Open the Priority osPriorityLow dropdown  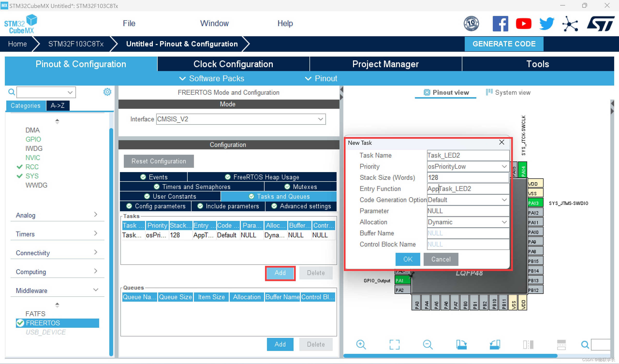tap(468, 166)
